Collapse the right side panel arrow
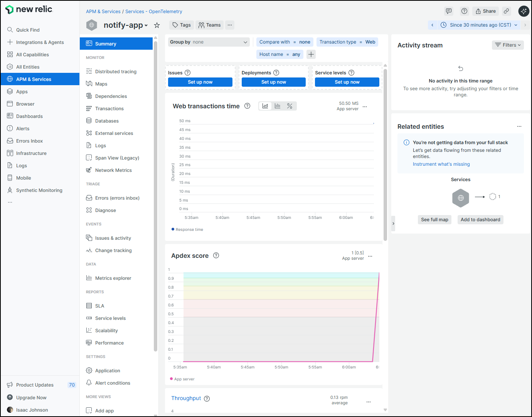 click(393, 224)
